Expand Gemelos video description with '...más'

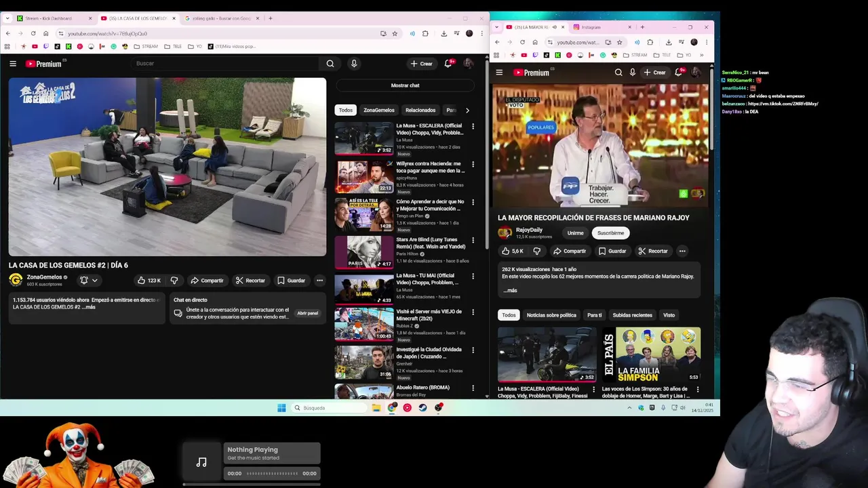click(88, 308)
